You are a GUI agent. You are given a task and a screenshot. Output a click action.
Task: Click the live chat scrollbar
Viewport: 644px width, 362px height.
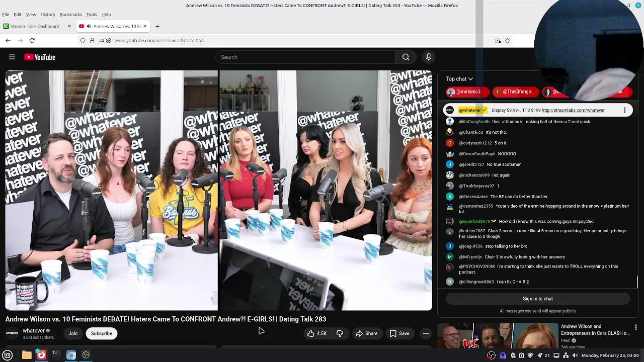point(637,282)
